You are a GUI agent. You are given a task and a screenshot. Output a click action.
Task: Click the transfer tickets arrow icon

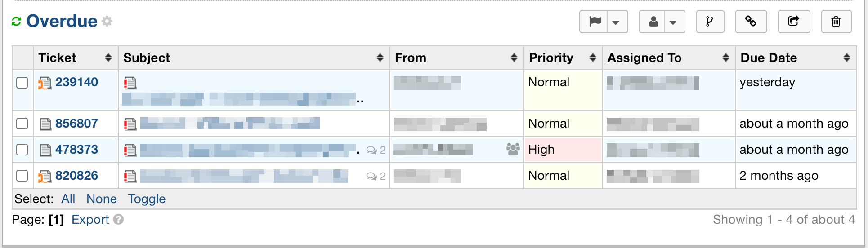click(793, 22)
